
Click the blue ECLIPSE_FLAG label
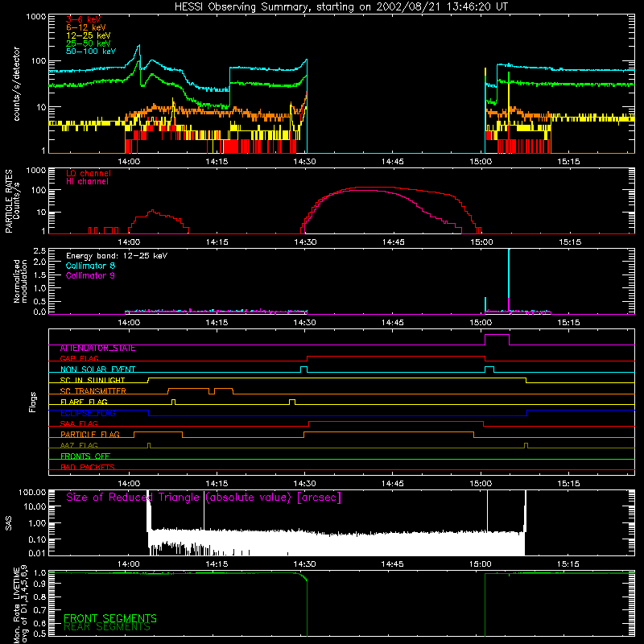click(88, 413)
